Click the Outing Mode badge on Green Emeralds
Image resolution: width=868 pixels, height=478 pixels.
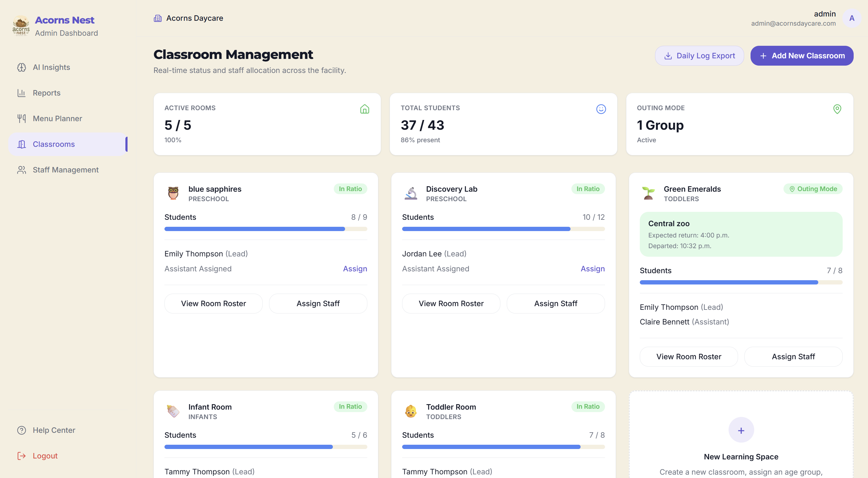point(813,189)
